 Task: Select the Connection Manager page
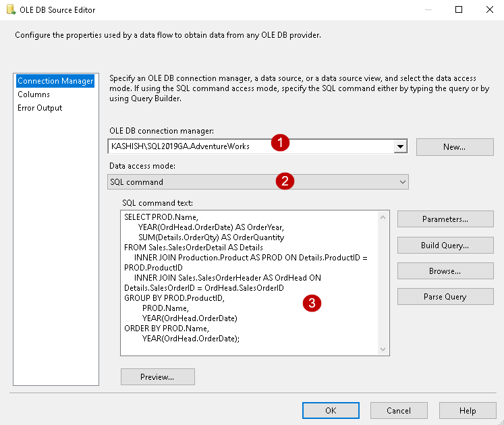[55, 81]
